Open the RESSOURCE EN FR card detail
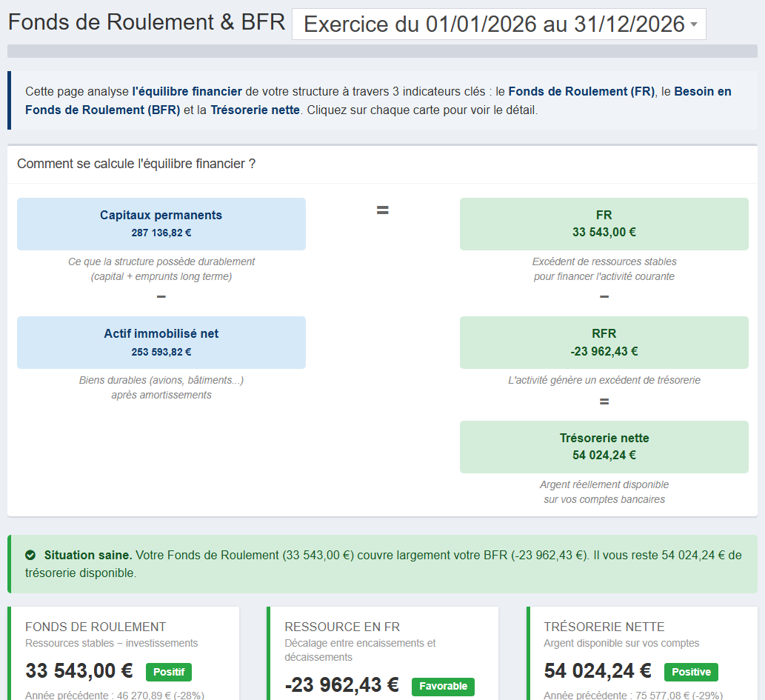 [383, 653]
